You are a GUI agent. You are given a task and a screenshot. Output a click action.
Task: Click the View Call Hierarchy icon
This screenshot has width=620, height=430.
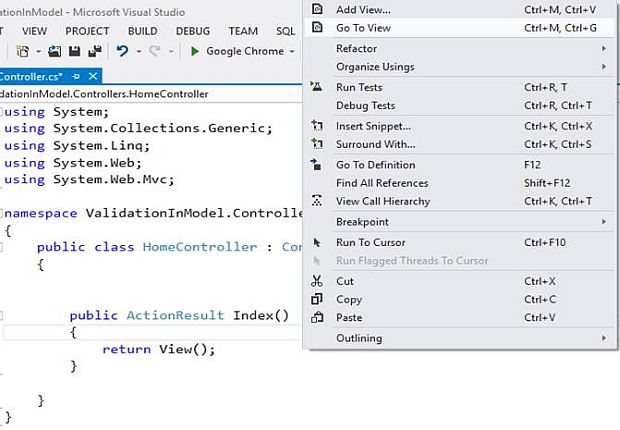click(316, 201)
